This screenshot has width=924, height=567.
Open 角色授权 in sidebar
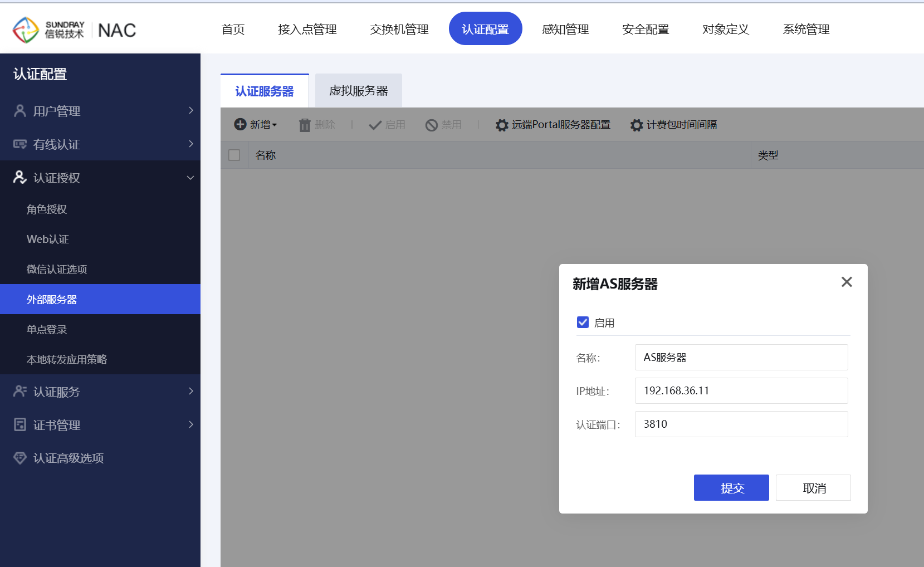100,209
